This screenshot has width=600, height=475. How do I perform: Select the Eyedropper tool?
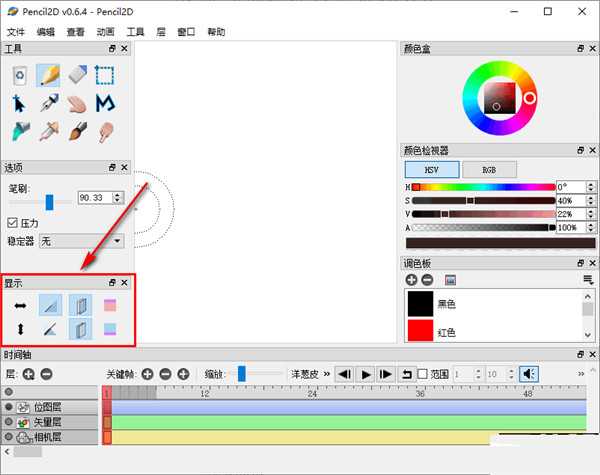(49, 132)
